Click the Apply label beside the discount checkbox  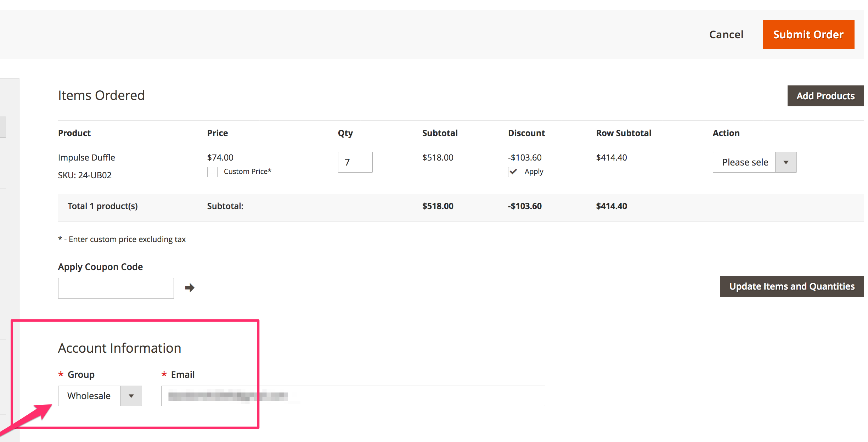tap(534, 172)
